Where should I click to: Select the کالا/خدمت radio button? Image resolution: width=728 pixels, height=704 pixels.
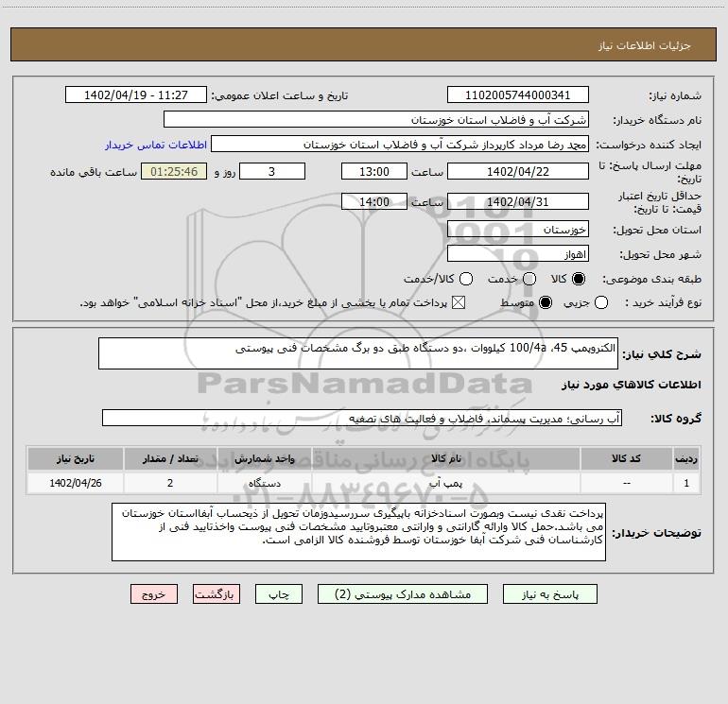tap(466, 279)
